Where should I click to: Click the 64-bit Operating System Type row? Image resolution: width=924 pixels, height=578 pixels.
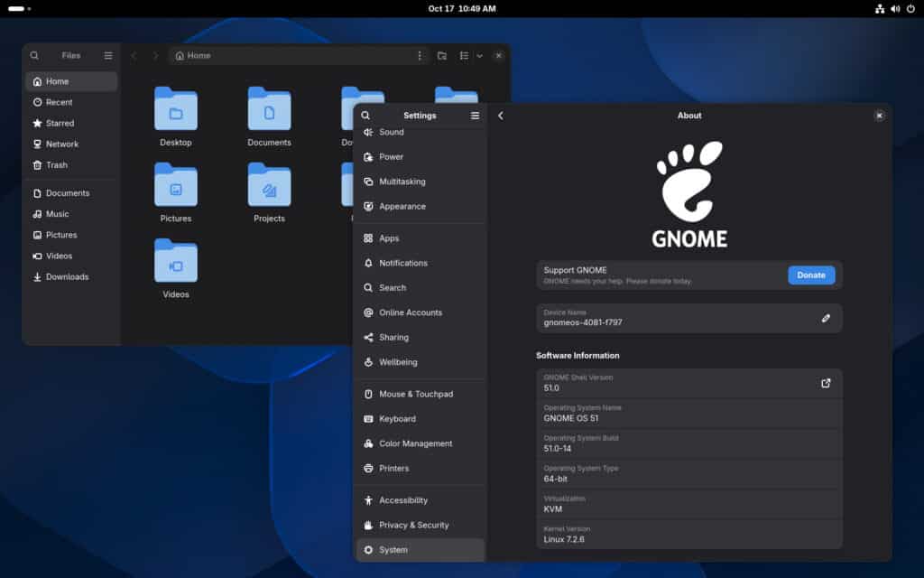click(688, 474)
